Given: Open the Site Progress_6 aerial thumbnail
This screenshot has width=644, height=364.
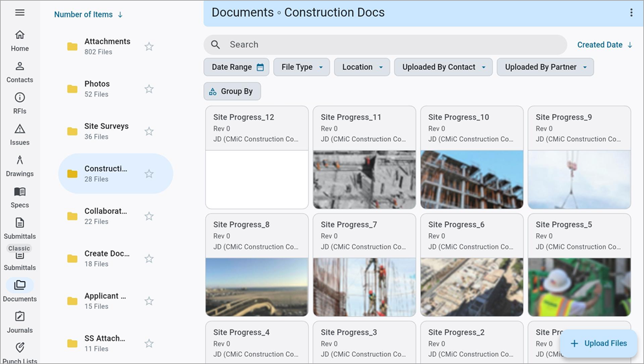Looking at the screenshot, I should pos(472,287).
